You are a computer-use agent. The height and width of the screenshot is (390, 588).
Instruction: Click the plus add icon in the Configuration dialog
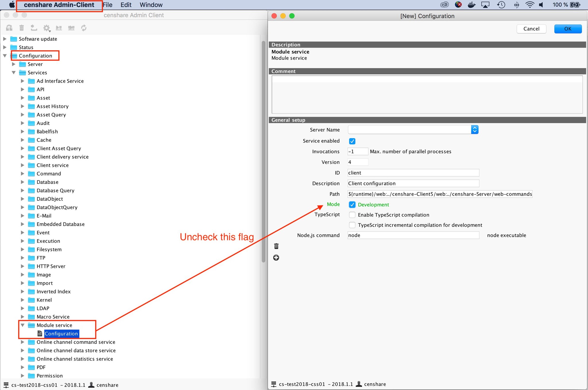276,258
